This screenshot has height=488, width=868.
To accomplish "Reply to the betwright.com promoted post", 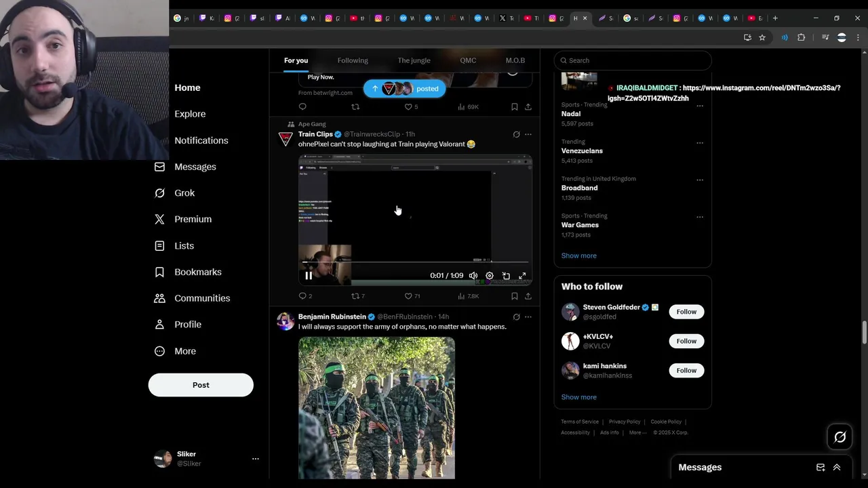I will [302, 106].
